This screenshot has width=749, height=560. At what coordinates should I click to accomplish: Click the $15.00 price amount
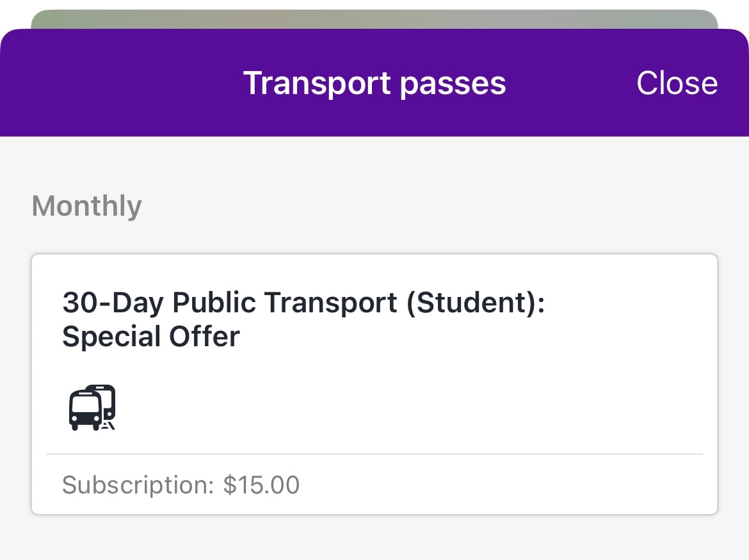261,485
